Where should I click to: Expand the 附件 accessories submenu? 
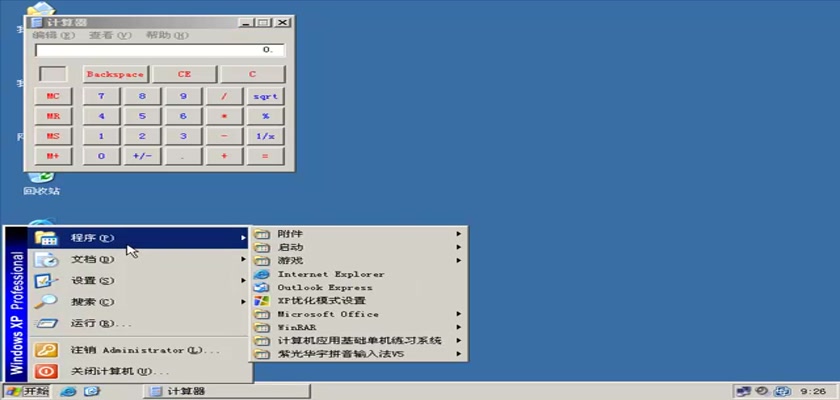pyautogui.click(x=359, y=234)
